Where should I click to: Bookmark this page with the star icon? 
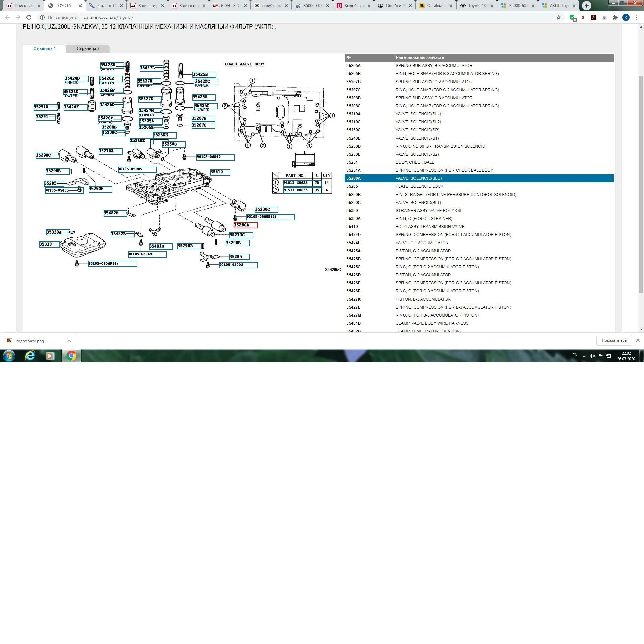[558, 18]
